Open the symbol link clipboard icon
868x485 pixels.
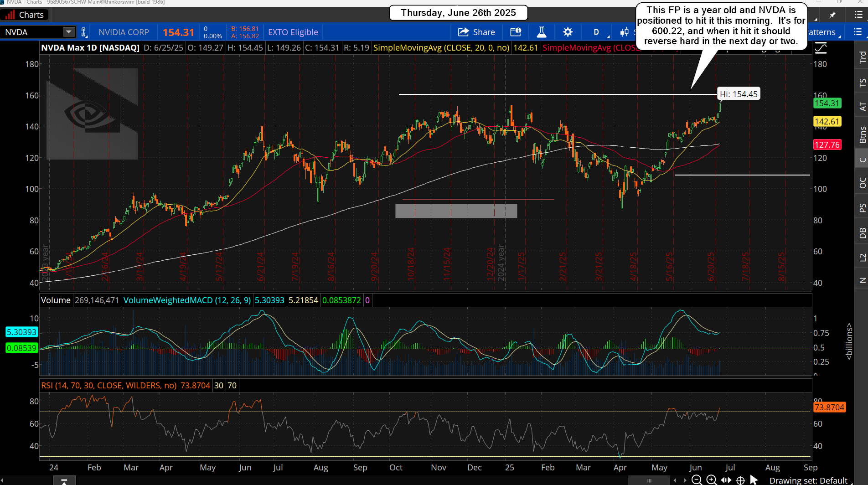click(x=84, y=32)
